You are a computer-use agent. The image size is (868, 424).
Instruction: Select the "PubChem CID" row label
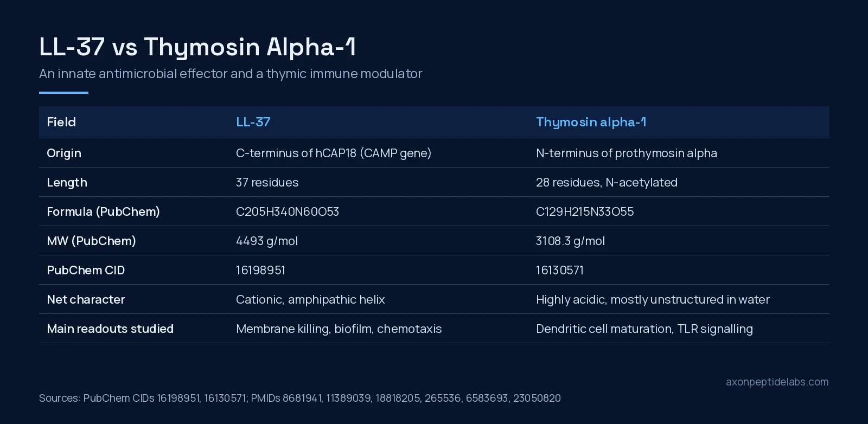[86, 270]
